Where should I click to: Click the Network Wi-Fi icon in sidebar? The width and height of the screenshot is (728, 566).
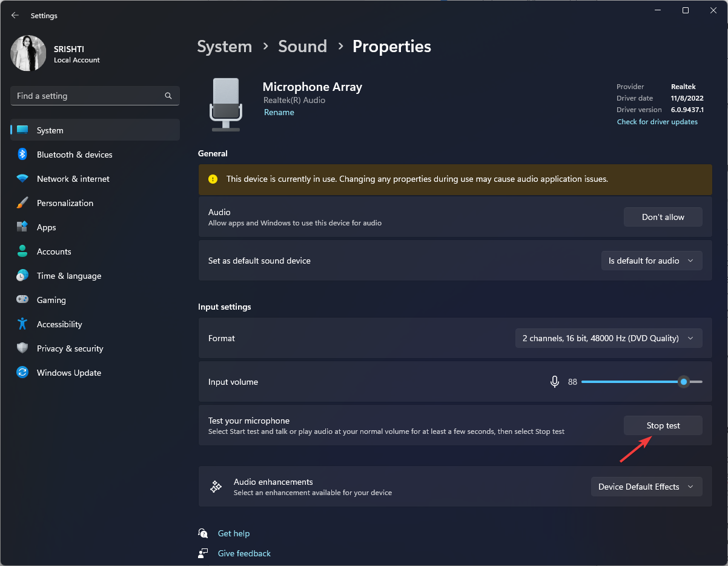coord(22,179)
